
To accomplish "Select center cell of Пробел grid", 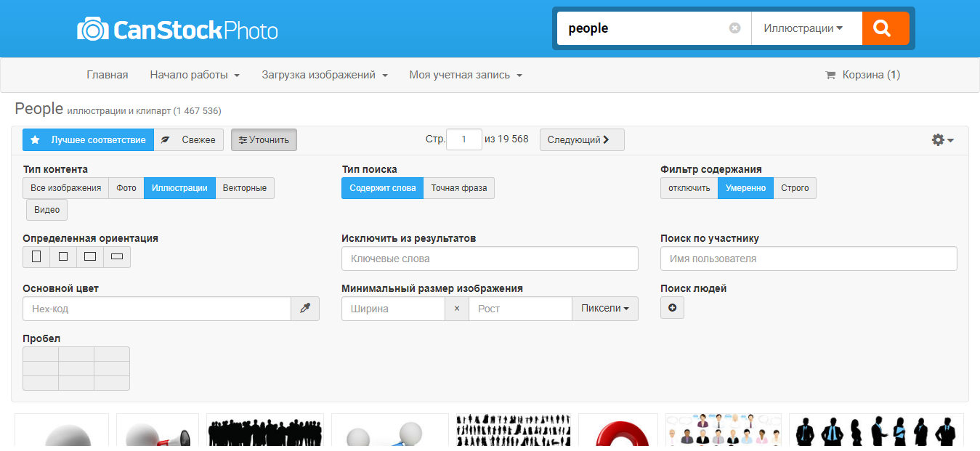I will coord(76,368).
